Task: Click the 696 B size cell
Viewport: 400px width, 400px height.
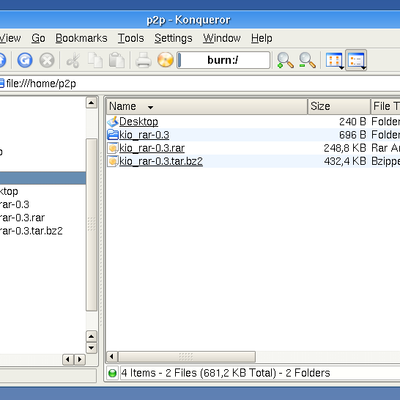Action: pos(353,135)
